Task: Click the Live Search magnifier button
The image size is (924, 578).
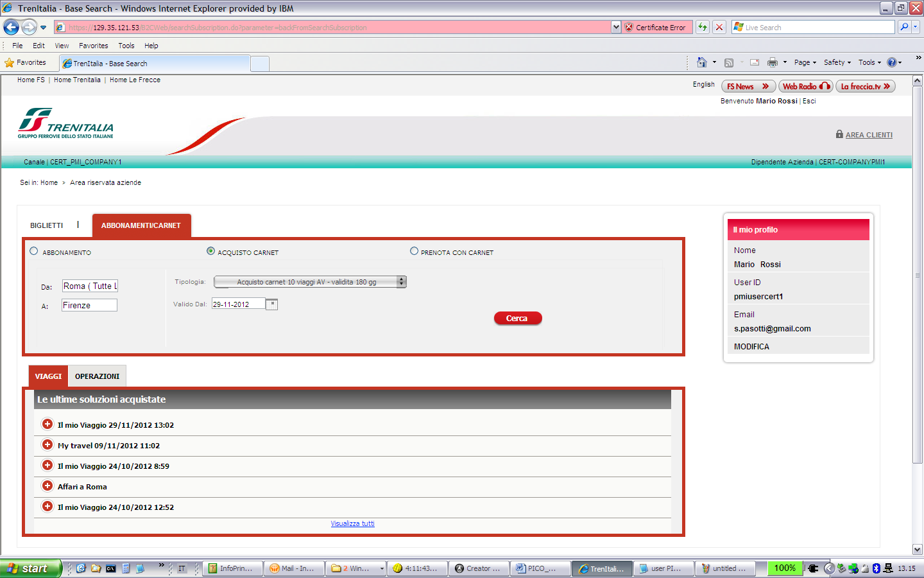Action: pos(904,27)
